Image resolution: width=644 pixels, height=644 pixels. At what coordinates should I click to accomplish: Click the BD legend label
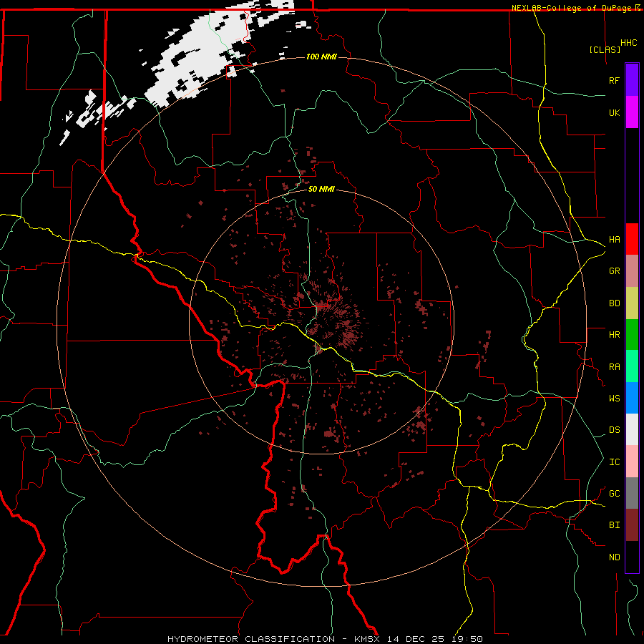tap(614, 303)
